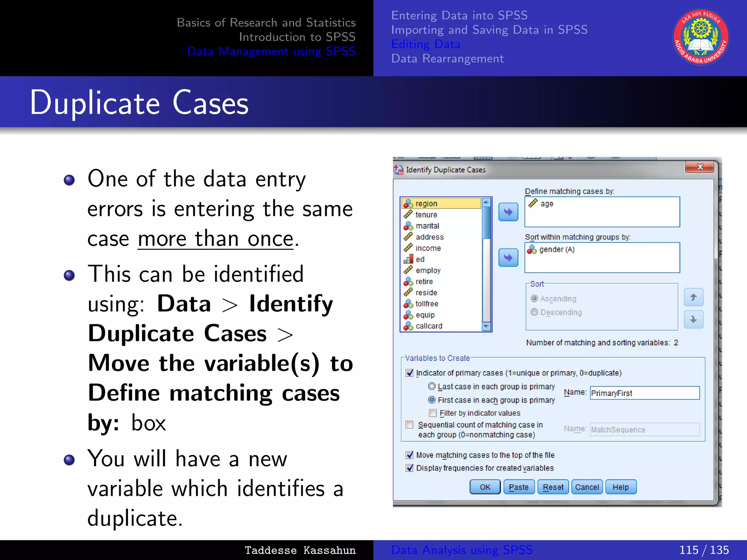Click Data Analysis using SPSS footer title
Image resolution: width=747 pixels, height=560 pixels.
462,550
